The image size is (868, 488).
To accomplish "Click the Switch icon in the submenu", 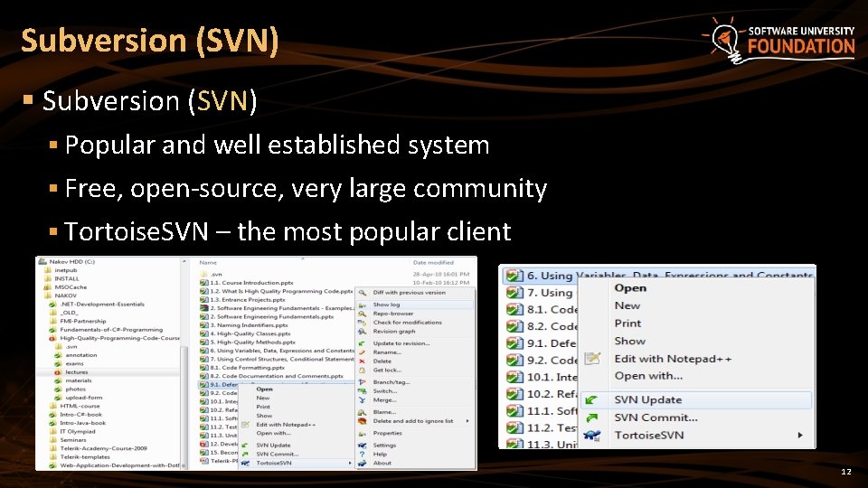I will (362, 391).
